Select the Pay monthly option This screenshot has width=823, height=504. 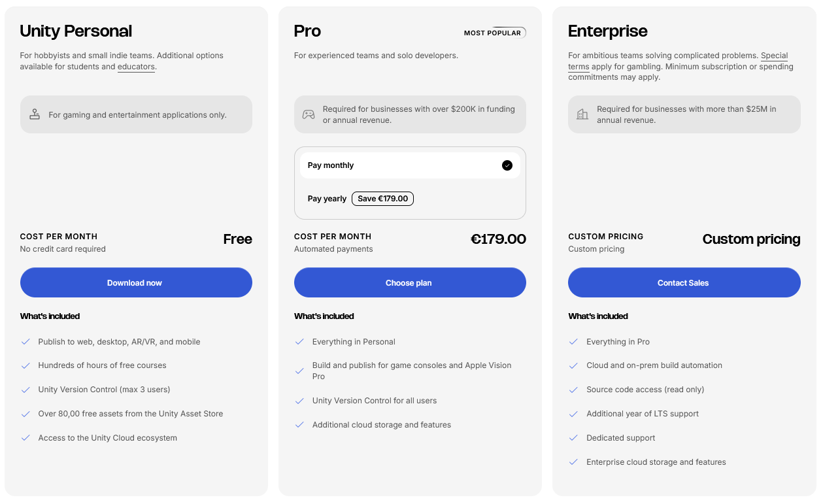point(410,165)
